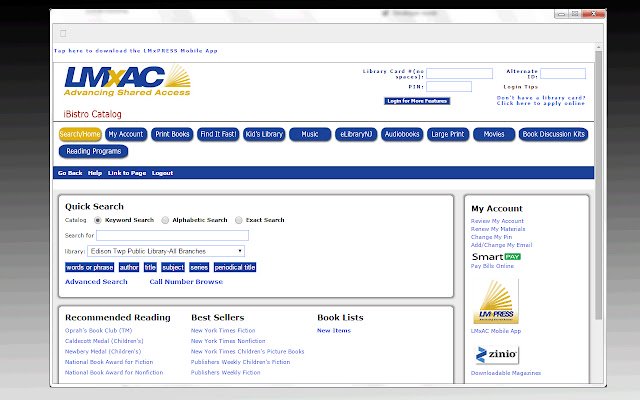Open Kid's Library tab
The image size is (640, 400).
264,134
